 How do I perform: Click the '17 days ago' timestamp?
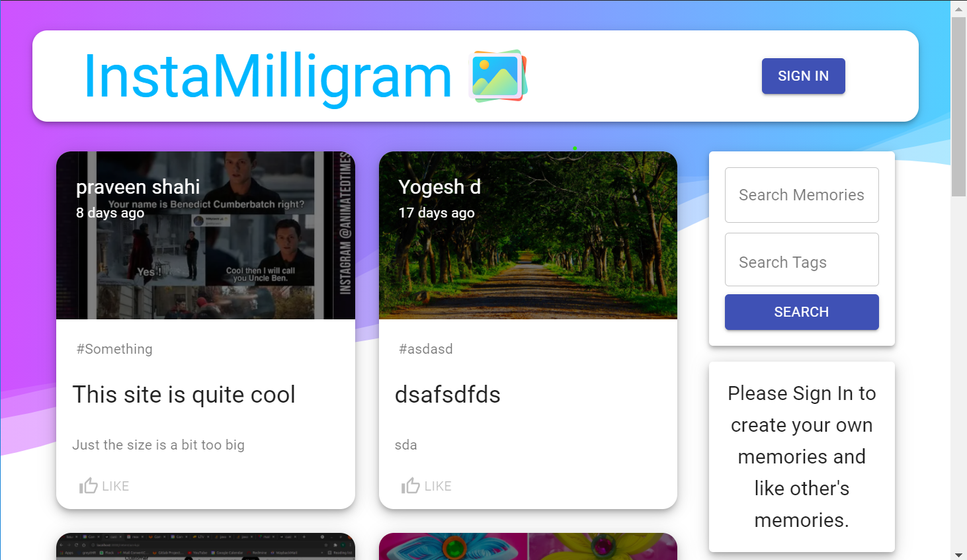pyautogui.click(x=437, y=213)
